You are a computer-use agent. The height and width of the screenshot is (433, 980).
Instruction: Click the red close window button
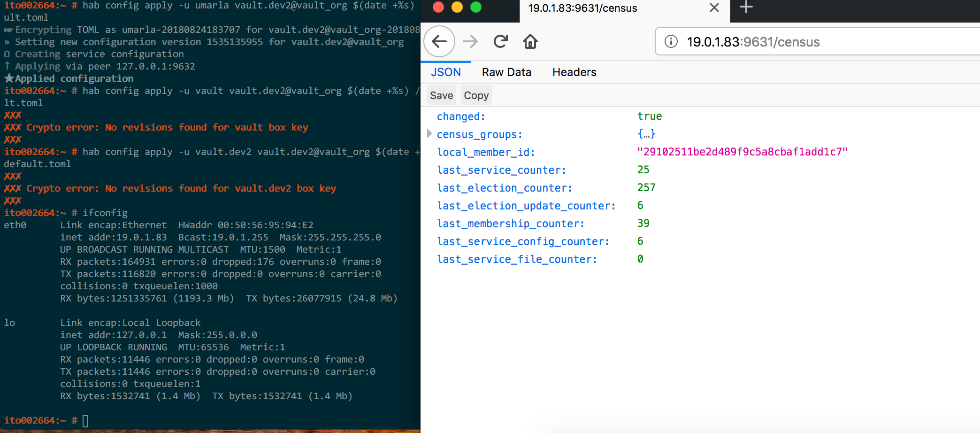pos(438,7)
